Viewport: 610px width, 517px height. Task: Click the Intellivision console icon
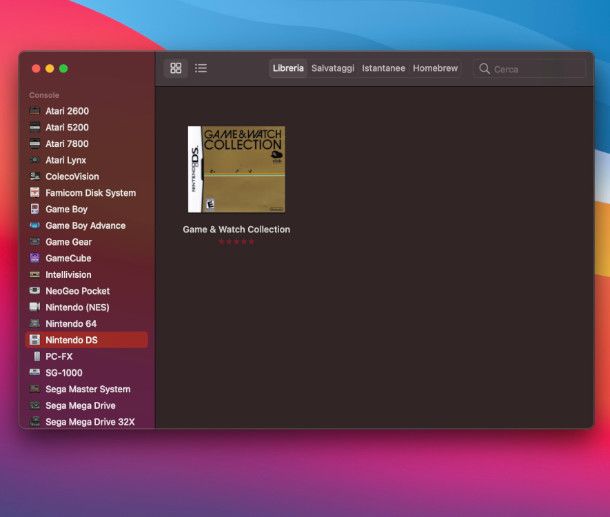pos(35,274)
